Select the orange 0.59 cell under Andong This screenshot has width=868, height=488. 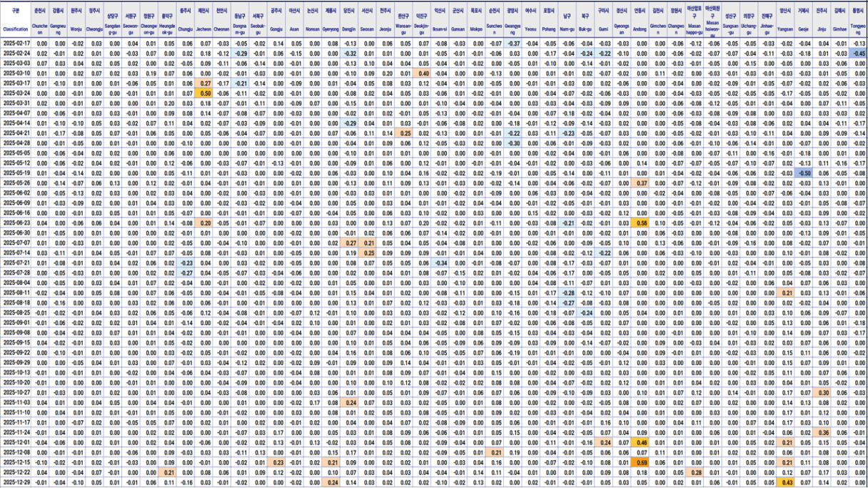(x=640, y=463)
